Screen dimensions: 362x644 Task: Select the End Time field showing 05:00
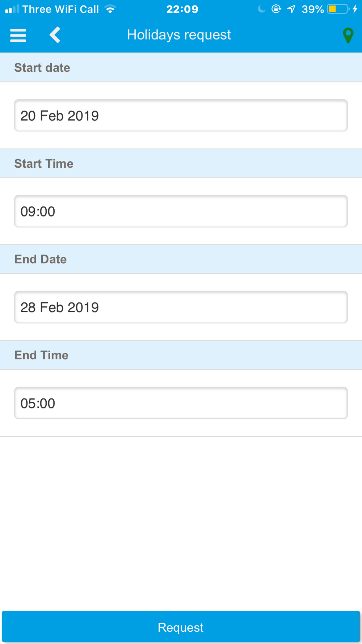181,403
